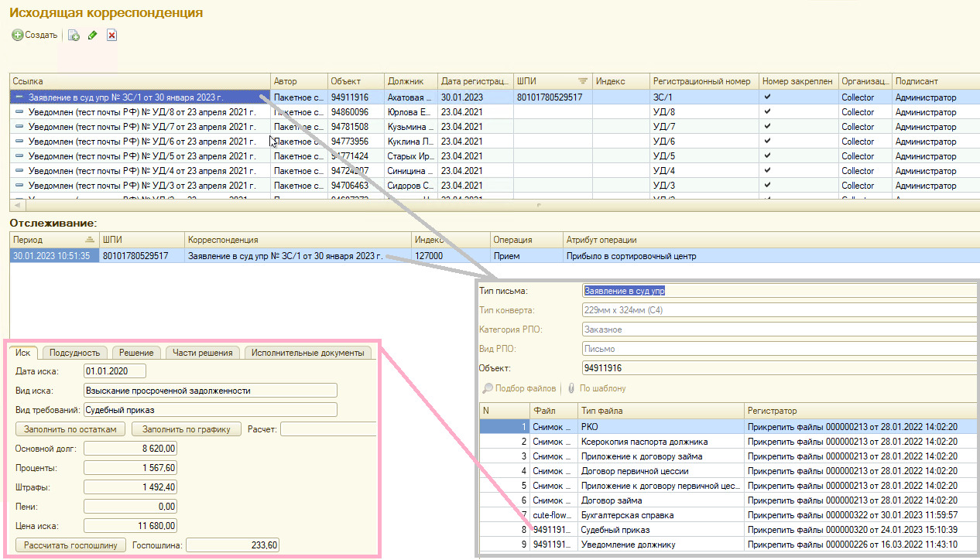The width and height of the screenshot is (980, 560).
Task: Click the ШПИ column filter icon
Action: point(582,81)
